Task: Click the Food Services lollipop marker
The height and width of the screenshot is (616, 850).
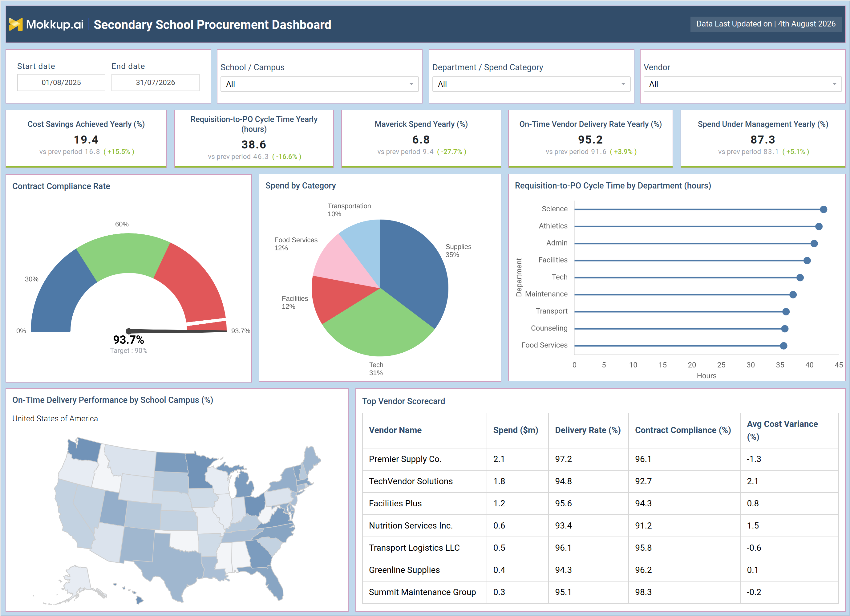Action: tap(784, 346)
